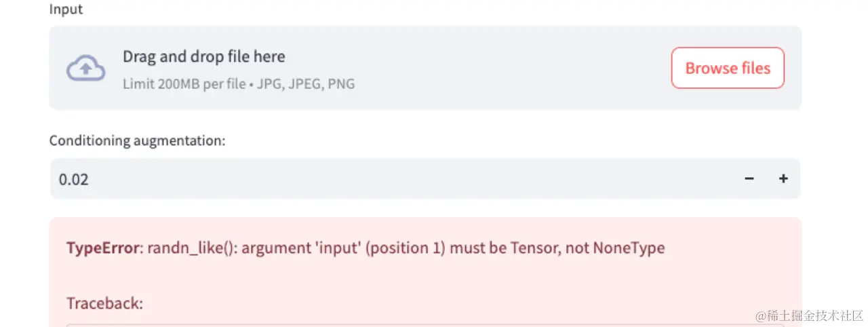Screen dimensions: 868x327
Task: Increase conditioning augmentation with plus button
Action: 783,178
